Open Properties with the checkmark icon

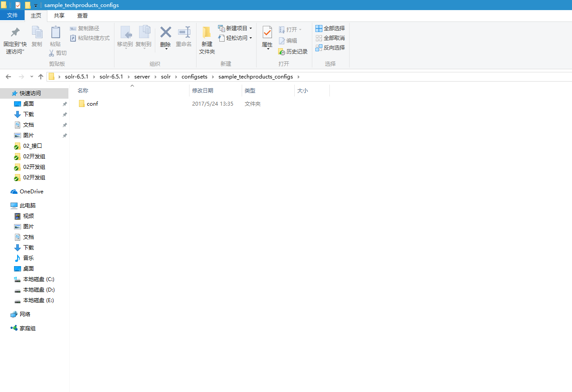pyautogui.click(x=267, y=32)
